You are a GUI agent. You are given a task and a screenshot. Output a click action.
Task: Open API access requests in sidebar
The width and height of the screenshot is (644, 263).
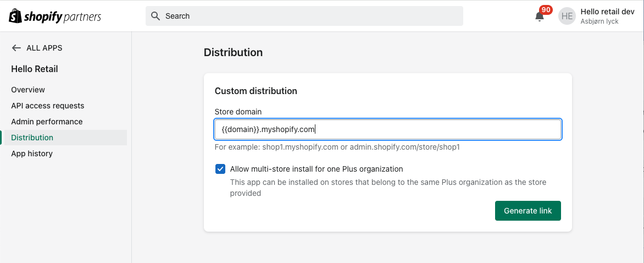point(48,106)
